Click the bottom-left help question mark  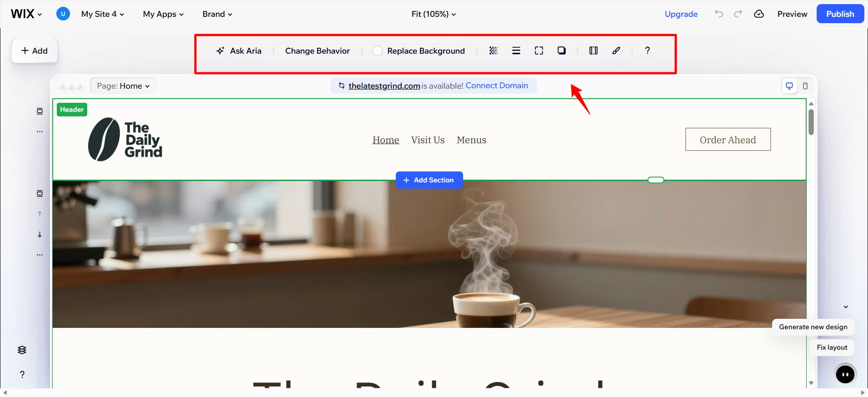coord(22,374)
